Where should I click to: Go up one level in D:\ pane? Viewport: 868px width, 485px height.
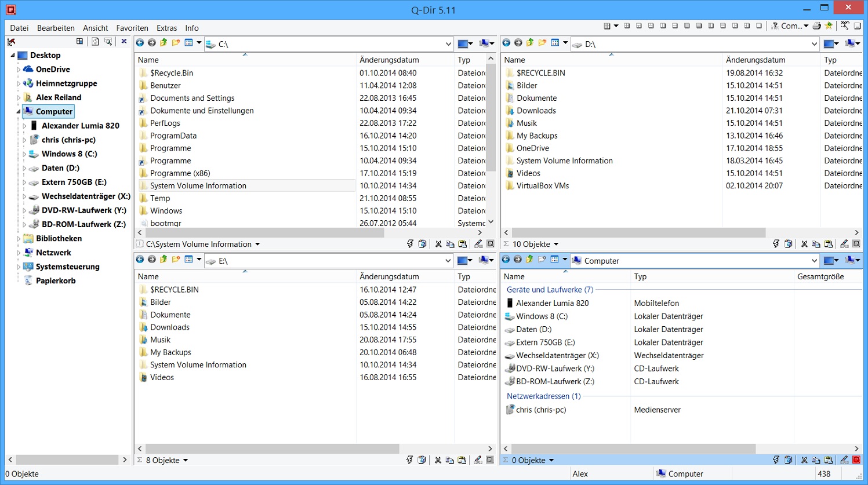(x=530, y=43)
